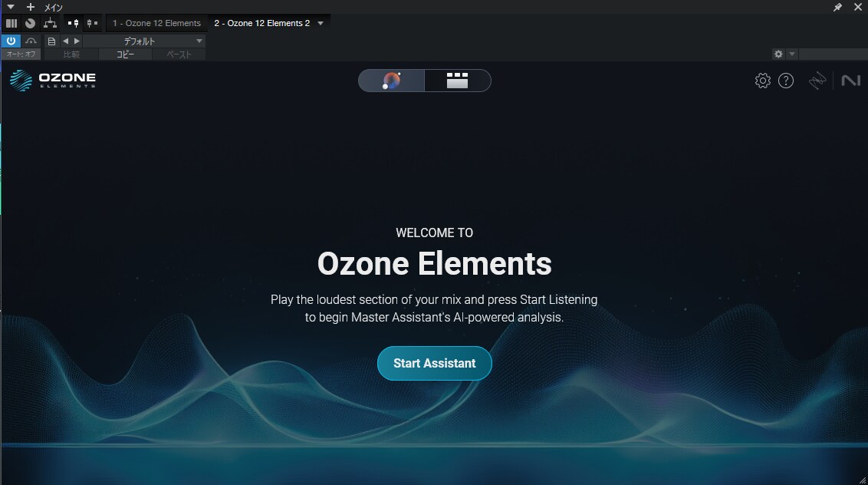The image size is (868, 485).
Task: Click the plus add button near メイン
Action: pyautogui.click(x=31, y=7)
